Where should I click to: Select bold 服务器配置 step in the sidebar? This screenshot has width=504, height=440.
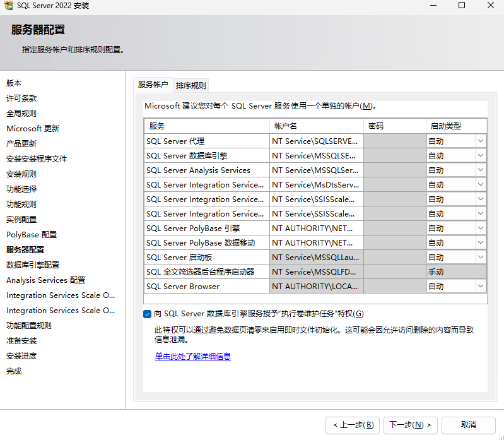pos(25,249)
